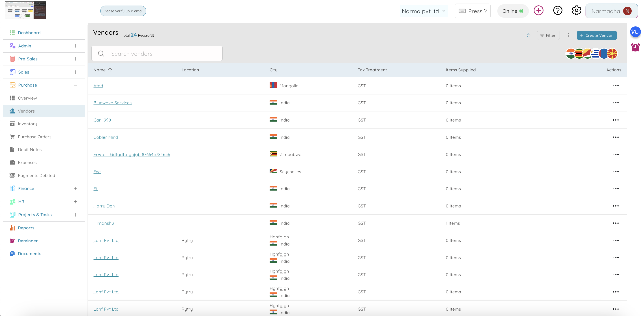Click the refresh icon above the vendor list
The image size is (644, 316).
tap(528, 35)
